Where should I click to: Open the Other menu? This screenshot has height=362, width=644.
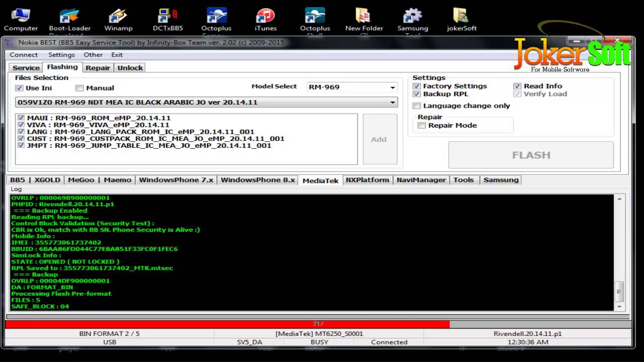coord(93,55)
